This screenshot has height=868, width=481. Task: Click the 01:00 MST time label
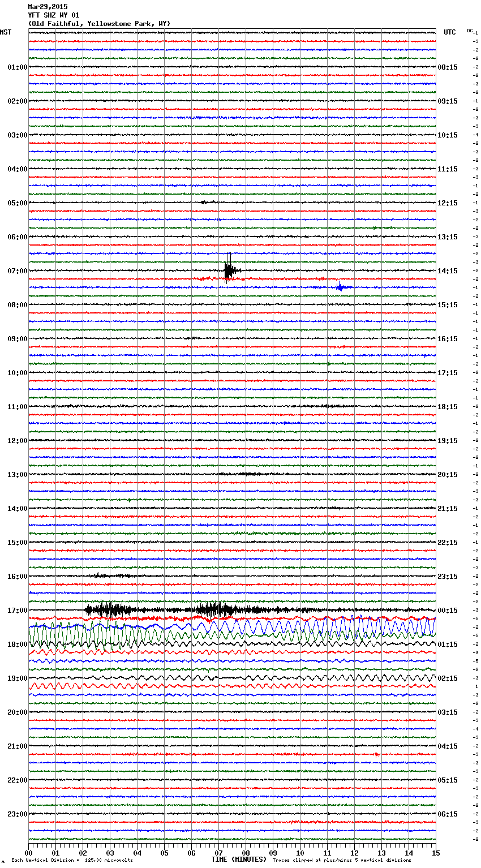tap(18, 67)
